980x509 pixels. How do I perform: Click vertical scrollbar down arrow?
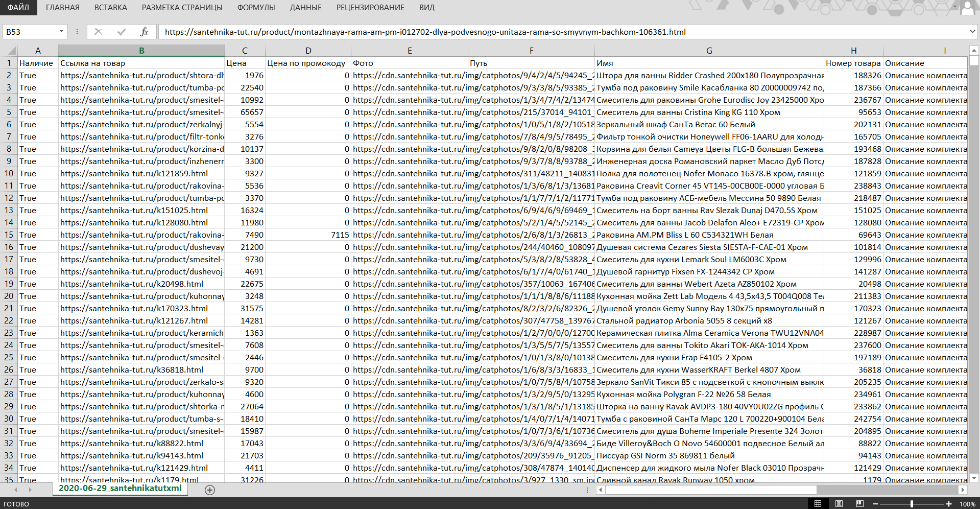[x=974, y=478]
